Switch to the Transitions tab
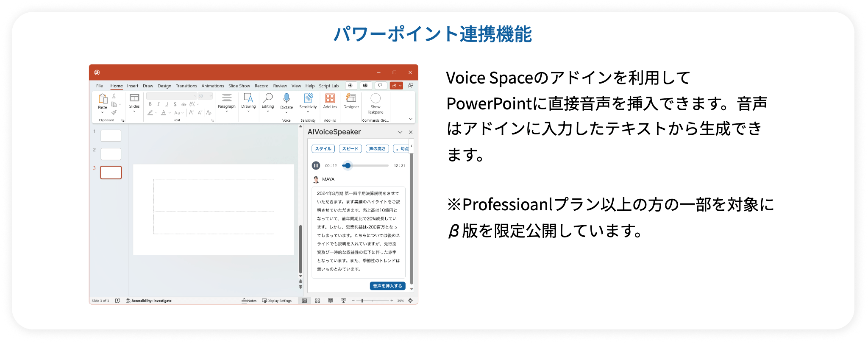 [x=186, y=86]
